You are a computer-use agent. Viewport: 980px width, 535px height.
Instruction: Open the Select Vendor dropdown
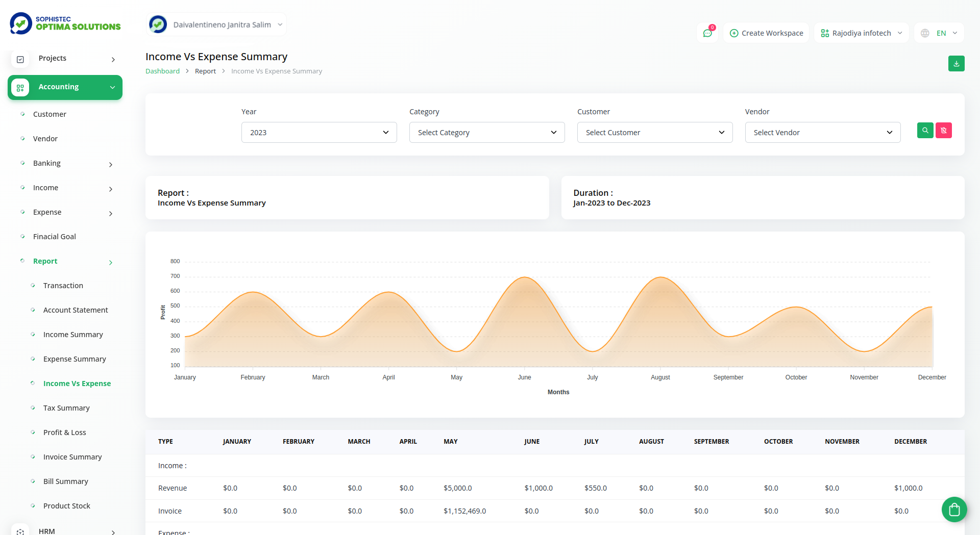pos(822,133)
